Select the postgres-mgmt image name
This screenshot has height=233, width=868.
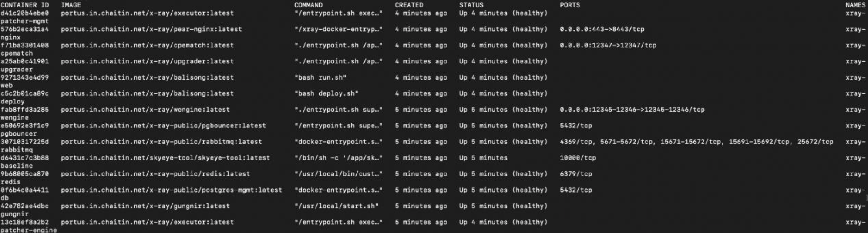click(x=171, y=190)
